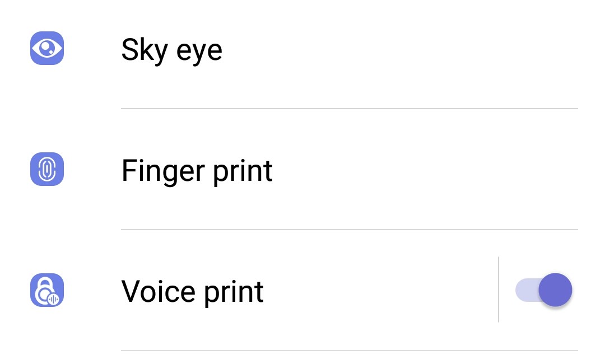605x364 pixels.
Task: Select the blue eye-shaped icon
Action: tap(47, 48)
